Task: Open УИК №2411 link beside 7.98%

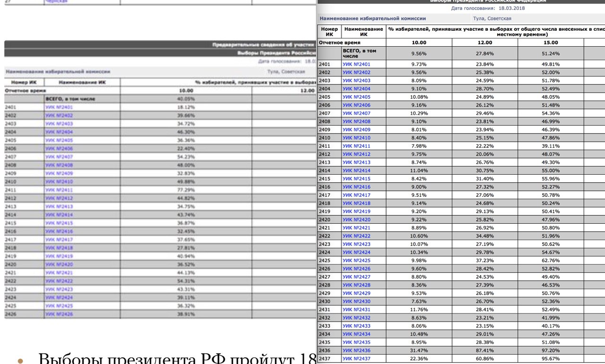Action: coord(356,146)
